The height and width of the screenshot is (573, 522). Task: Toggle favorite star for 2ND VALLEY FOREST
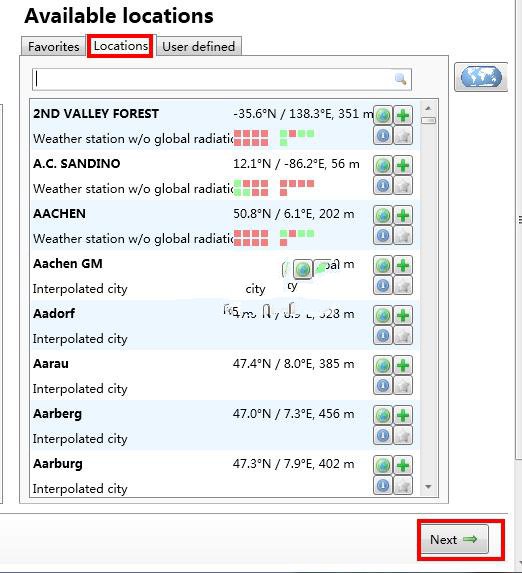(403, 136)
